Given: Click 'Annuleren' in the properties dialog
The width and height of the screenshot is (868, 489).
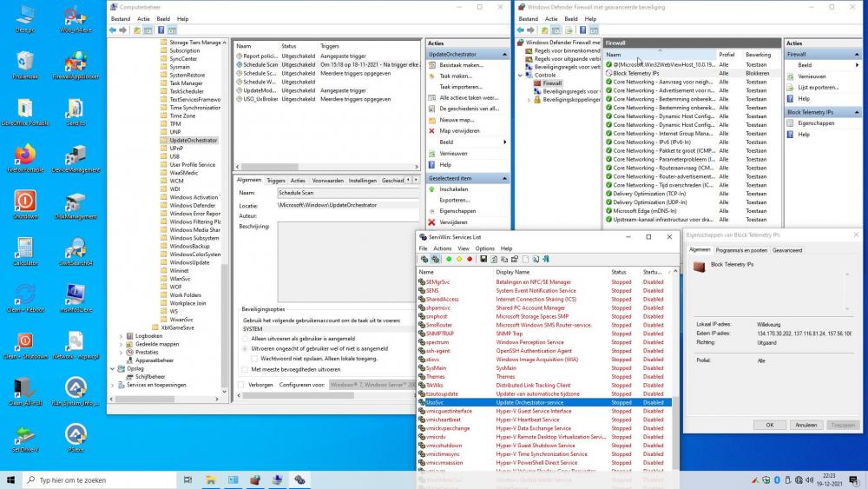Looking at the screenshot, I should [806, 425].
